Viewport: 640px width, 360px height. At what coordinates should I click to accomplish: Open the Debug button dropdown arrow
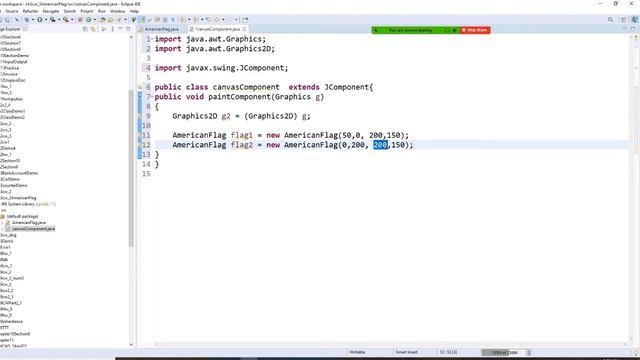33,20
